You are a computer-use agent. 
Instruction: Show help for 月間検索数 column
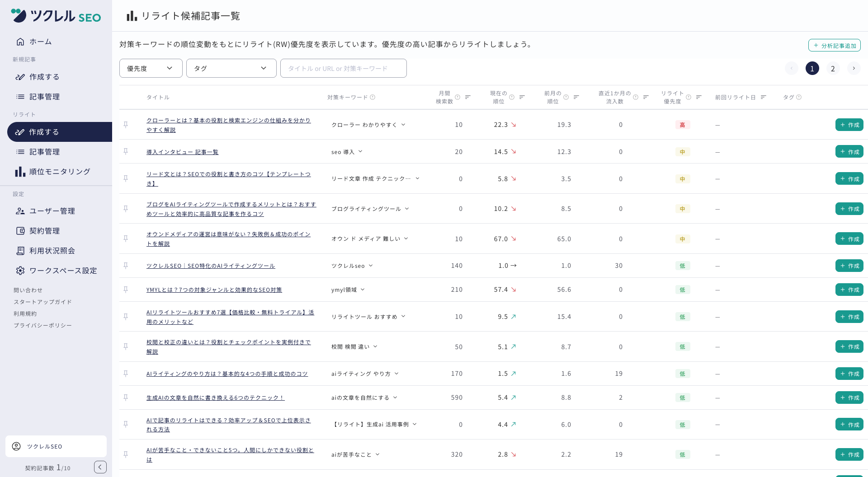pyautogui.click(x=458, y=97)
